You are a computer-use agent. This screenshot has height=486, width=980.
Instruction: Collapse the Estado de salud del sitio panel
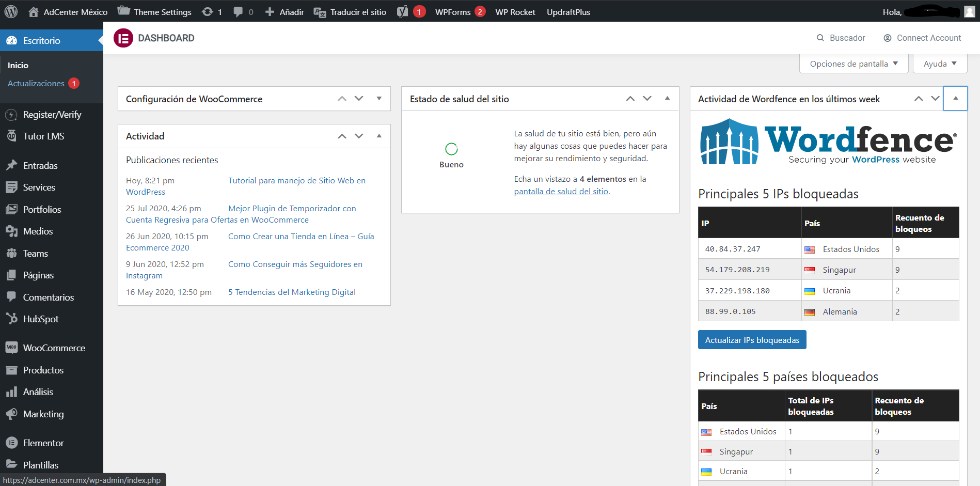(x=667, y=98)
